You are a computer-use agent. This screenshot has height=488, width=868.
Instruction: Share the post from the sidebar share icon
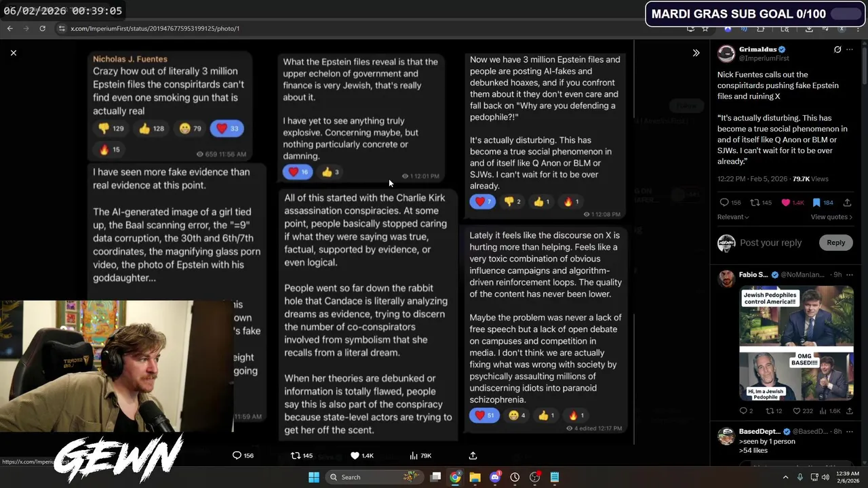point(848,203)
